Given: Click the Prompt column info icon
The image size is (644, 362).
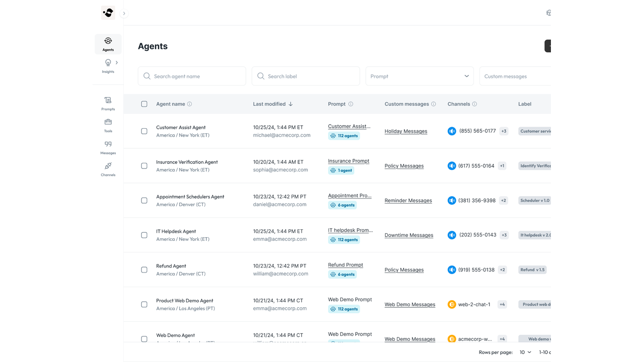Looking at the screenshot, I should [x=351, y=104].
